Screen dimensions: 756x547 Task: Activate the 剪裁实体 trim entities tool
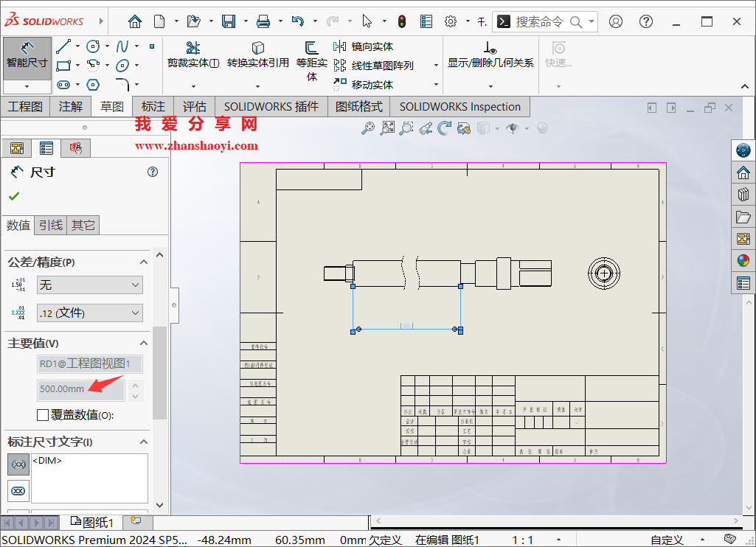click(193, 52)
